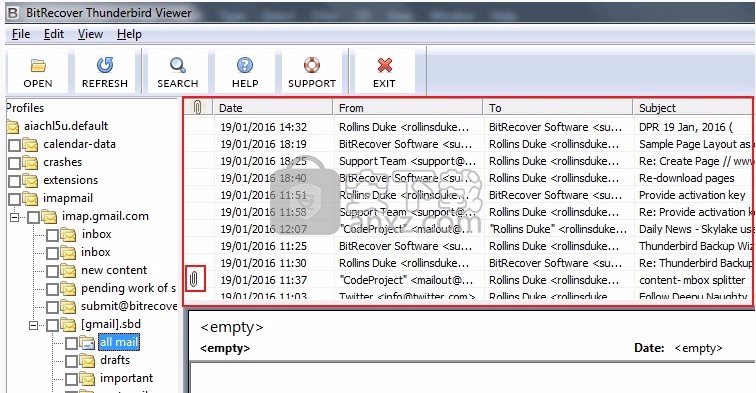Image resolution: width=756 pixels, height=393 pixels.
Task: Click the red EXIT cross icon
Action: tap(384, 65)
